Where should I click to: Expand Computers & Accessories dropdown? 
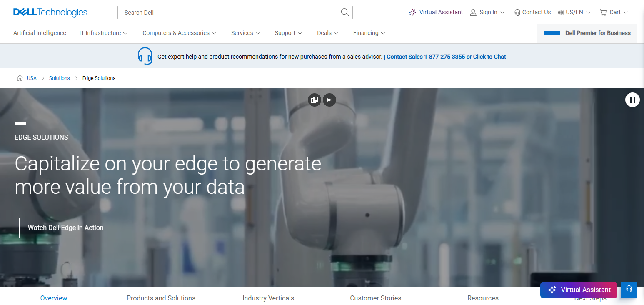pos(180,33)
